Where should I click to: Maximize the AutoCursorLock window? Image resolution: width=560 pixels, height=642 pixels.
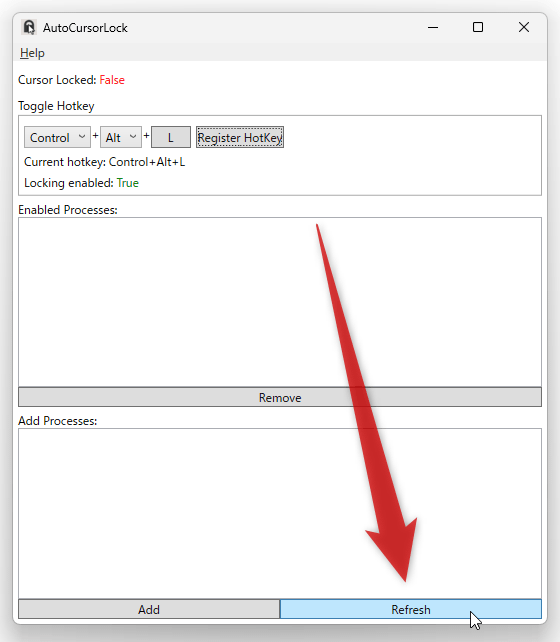[478, 27]
